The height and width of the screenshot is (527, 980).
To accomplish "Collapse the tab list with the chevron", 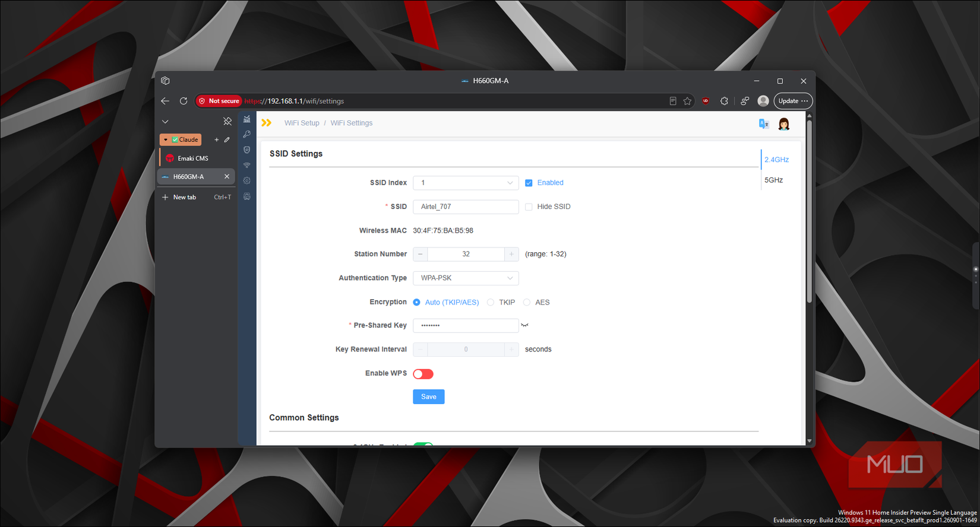I will (x=165, y=122).
